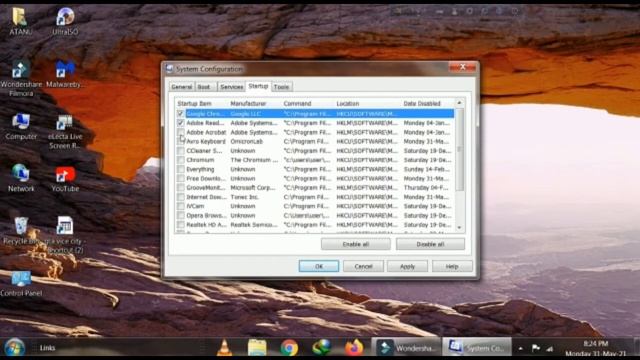Show hidden tray icons arrow
640x360 pixels.
(x=520, y=348)
